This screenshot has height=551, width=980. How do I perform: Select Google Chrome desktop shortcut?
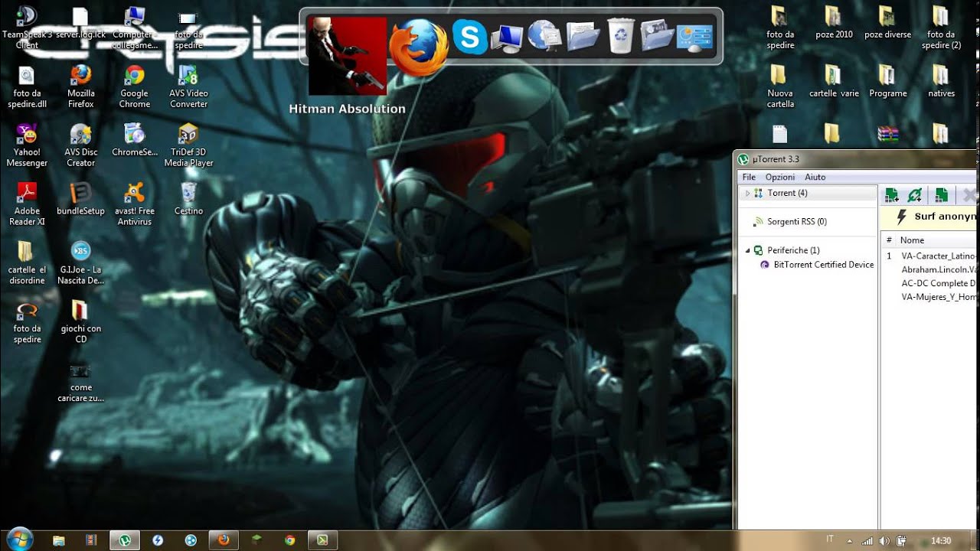[135, 86]
